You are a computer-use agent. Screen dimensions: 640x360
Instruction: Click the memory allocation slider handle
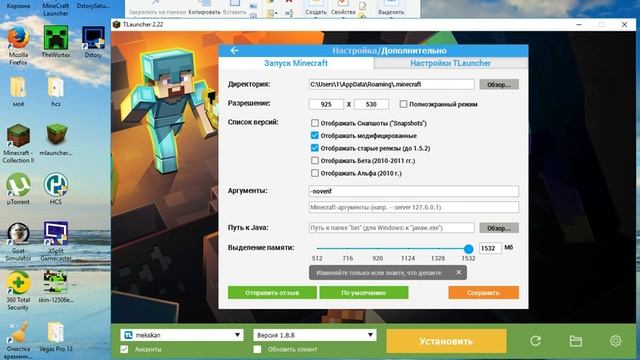coord(469,249)
